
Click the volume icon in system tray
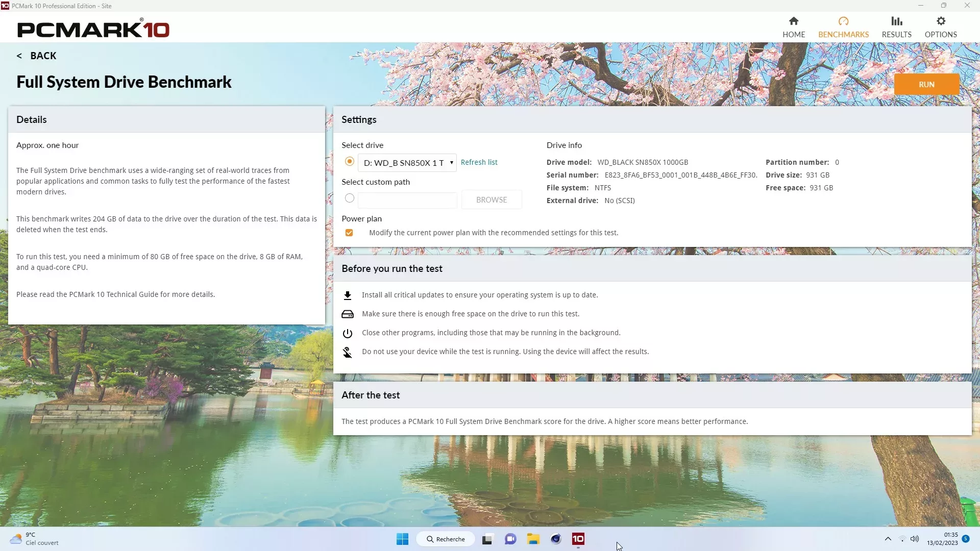tap(914, 539)
